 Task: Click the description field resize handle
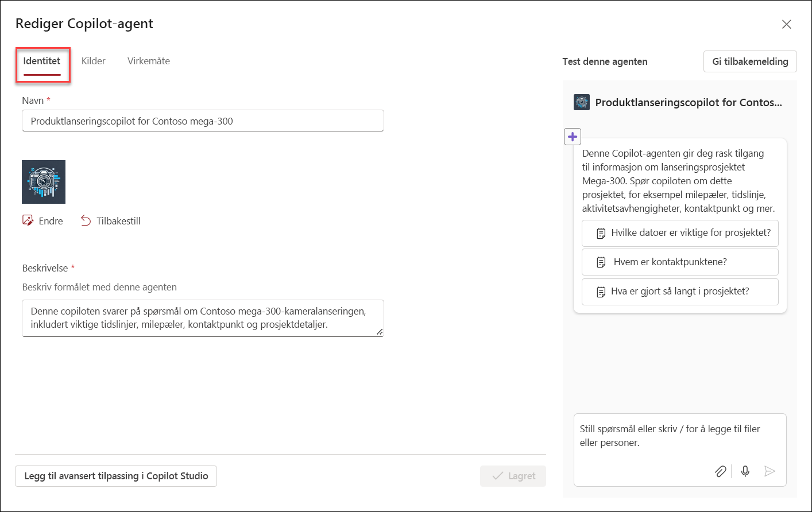coord(380,332)
